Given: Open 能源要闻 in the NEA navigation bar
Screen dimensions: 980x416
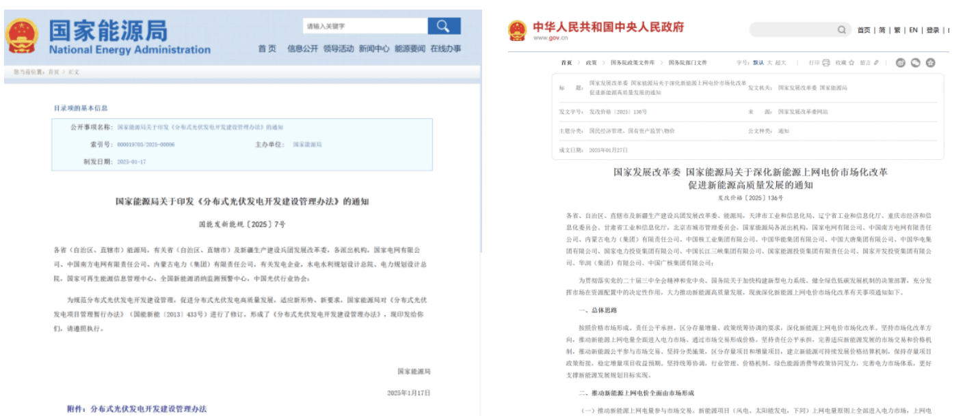Looking at the screenshot, I should pos(410,48).
